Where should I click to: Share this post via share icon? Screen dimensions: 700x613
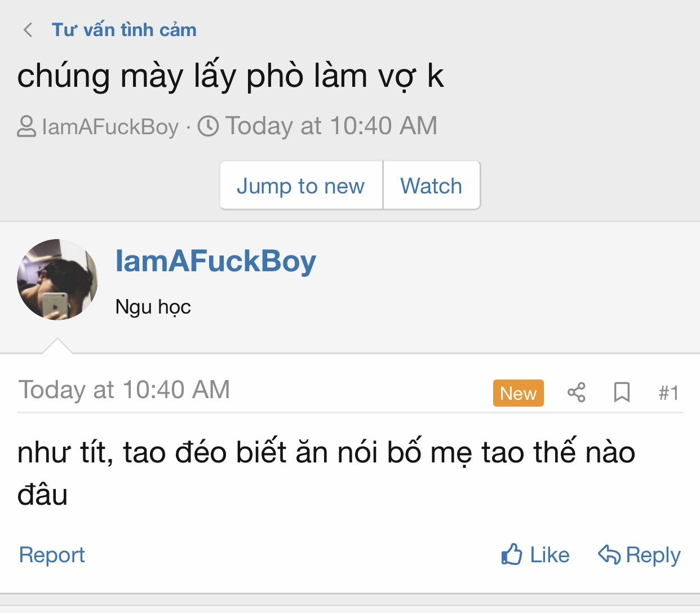coord(576,393)
